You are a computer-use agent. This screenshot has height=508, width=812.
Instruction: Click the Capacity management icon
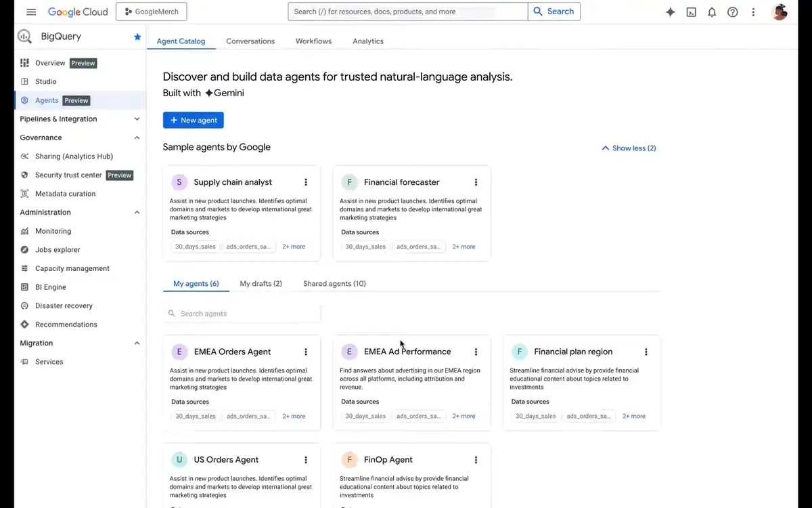pyautogui.click(x=24, y=268)
